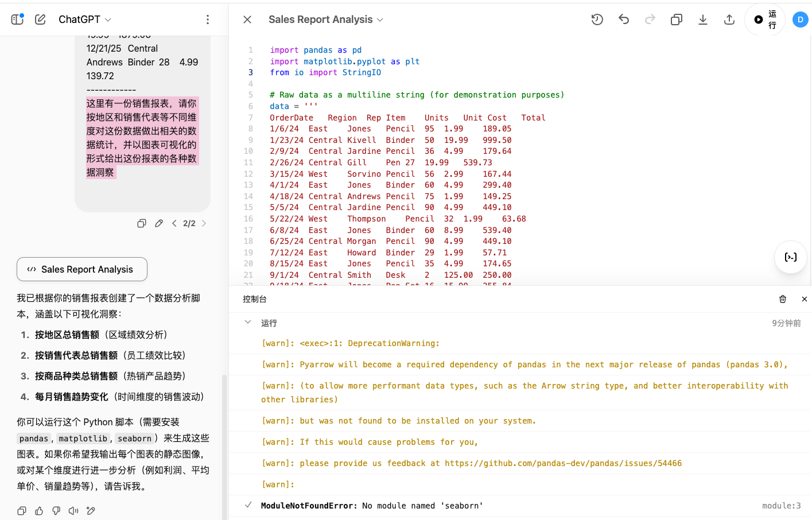Click the 9/1/24 Central Smith Desk row

(x=390, y=275)
